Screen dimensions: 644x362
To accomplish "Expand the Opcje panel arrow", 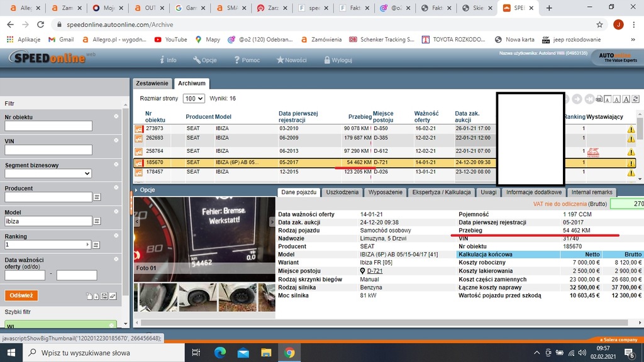I will tap(136, 190).
